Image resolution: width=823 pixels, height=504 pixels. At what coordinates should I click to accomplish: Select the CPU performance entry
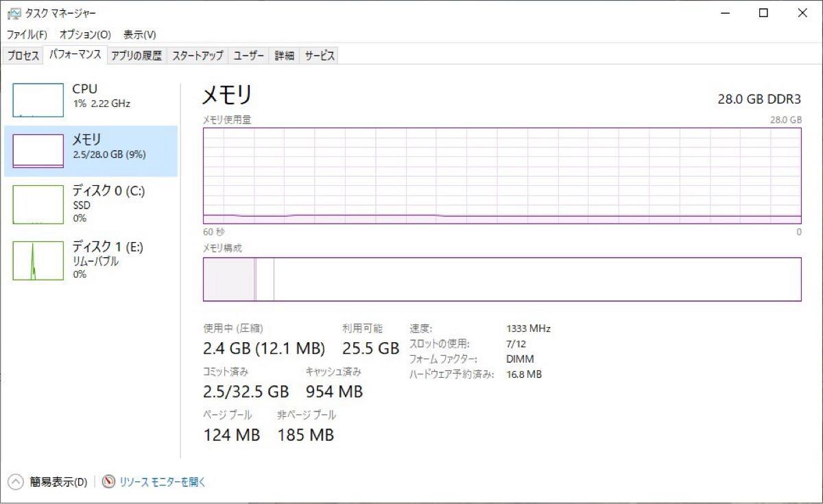[91, 100]
